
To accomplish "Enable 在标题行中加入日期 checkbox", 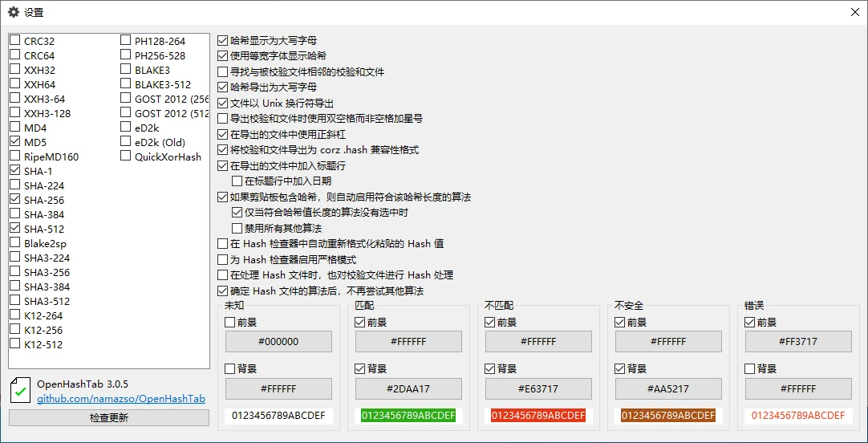I will point(237,181).
